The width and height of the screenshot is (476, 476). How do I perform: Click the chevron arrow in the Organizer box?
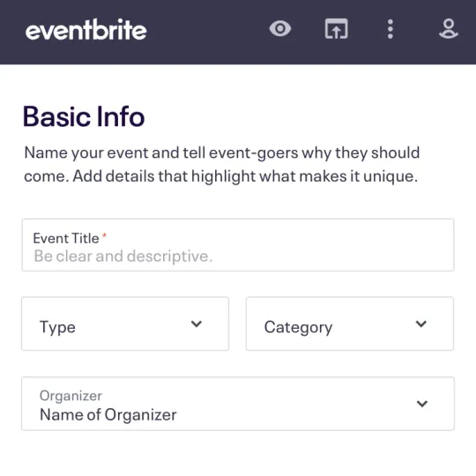[422, 404]
